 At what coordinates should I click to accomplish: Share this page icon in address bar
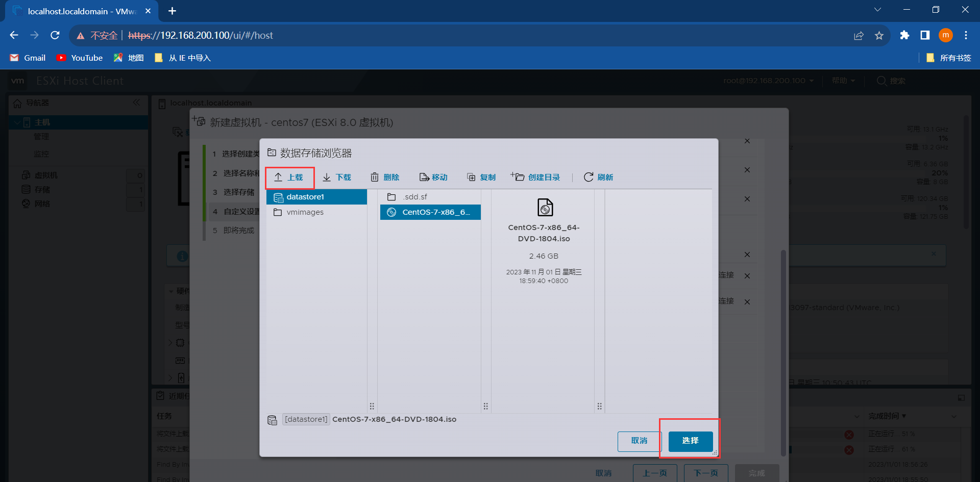(x=859, y=35)
